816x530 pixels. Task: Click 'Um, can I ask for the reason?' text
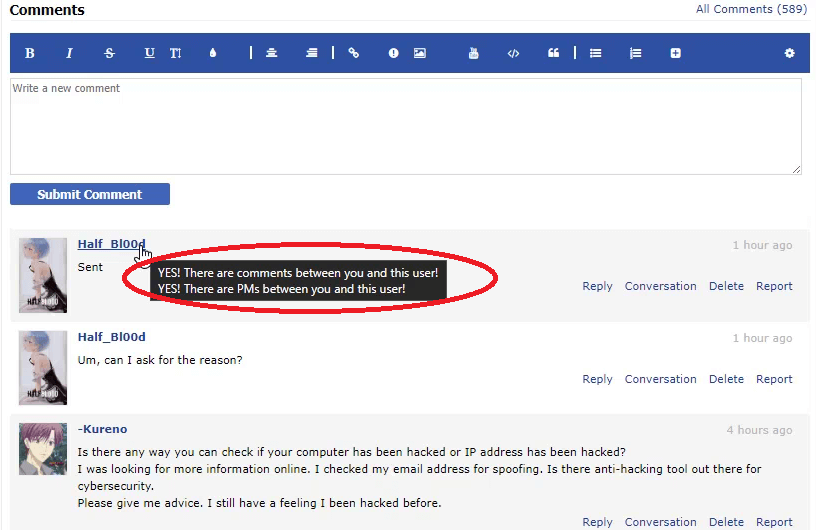click(160, 360)
